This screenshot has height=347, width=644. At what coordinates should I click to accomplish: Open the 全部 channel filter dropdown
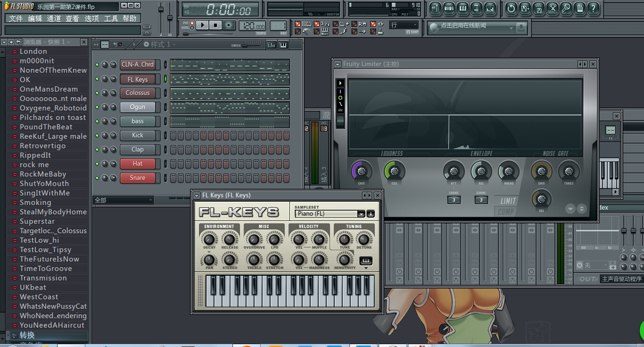pyautogui.click(x=124, y=200)
